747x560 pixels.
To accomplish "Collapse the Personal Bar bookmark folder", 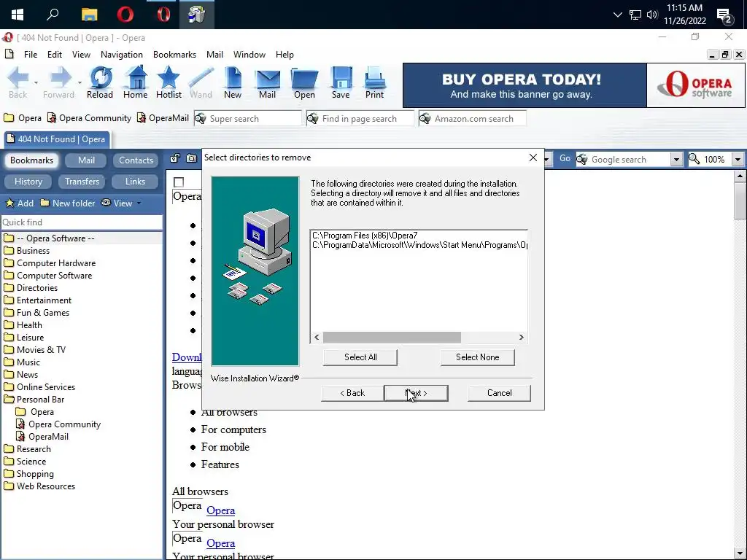I will [34, 400].
